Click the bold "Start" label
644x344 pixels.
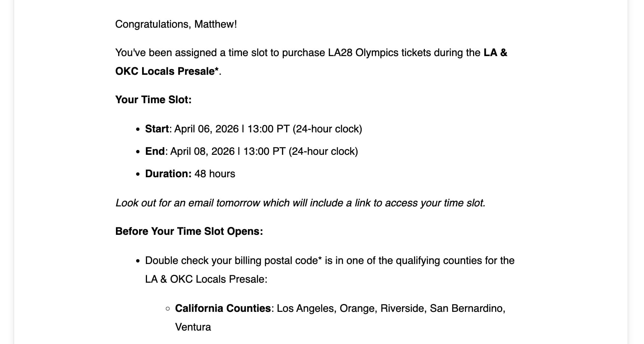[157, 129]
